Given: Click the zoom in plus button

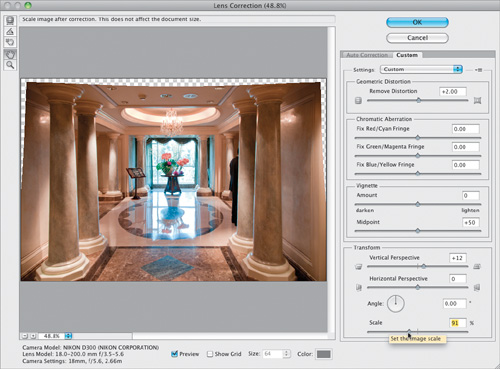Looking at the screenshot, I should click(33, 336).
